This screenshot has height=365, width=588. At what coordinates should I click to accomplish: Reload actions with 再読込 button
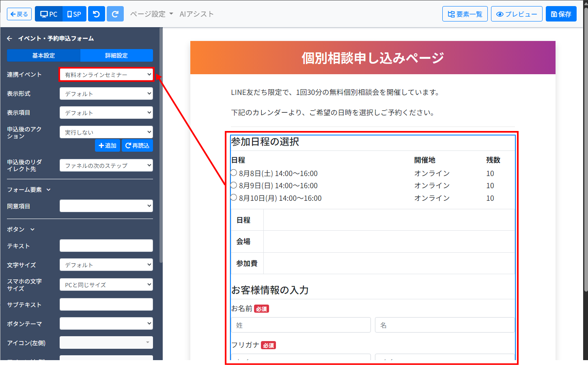[x=137, y=146]
